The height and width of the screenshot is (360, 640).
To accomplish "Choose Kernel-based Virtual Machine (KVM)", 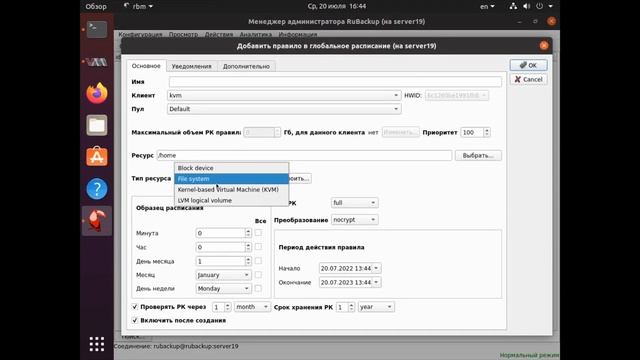I will pos(231,189).
